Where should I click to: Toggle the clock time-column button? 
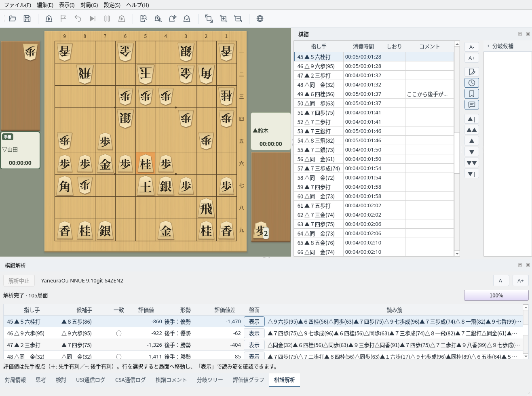[472, 83]
